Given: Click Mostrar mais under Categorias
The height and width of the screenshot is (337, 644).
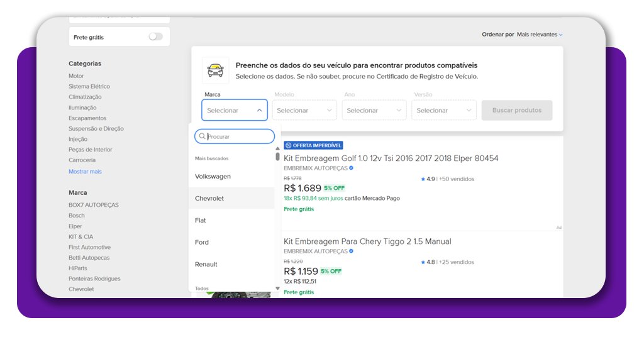Looking at the screenshot, I should pos(85,172).
